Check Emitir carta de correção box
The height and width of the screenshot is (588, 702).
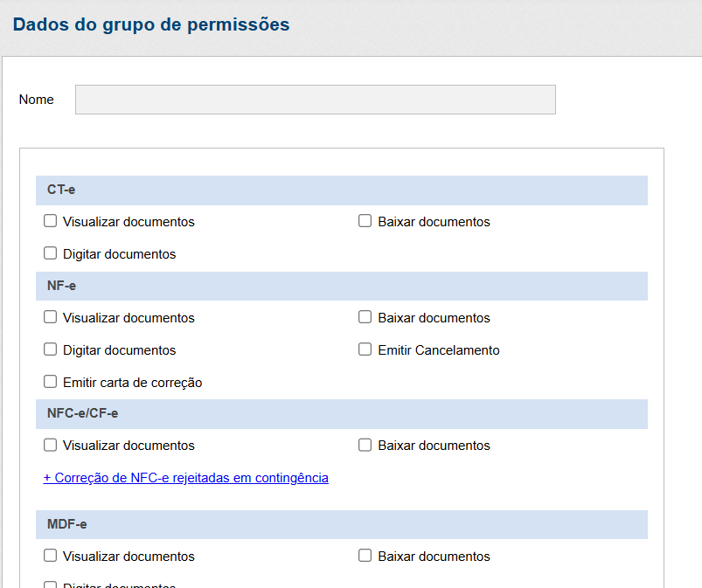(51, 382)
